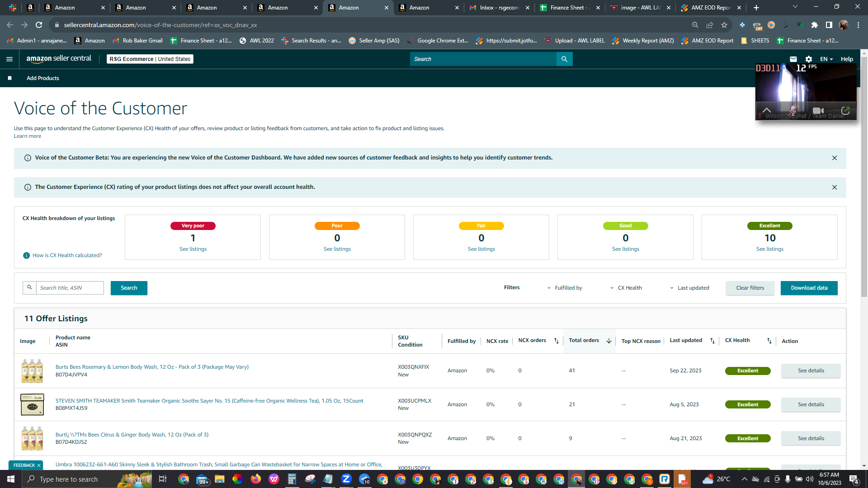Switch to the image - AWL LA tab

pos(640,8)
